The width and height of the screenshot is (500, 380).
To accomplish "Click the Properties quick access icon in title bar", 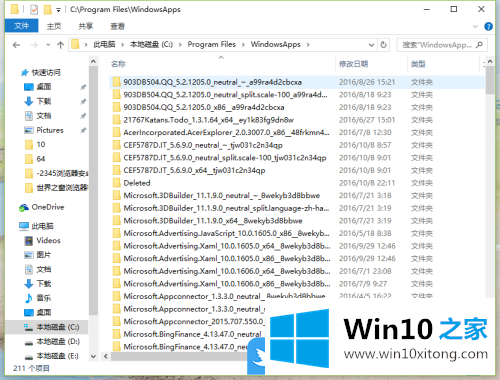I will pyautogui.click(x=34, y=10).
